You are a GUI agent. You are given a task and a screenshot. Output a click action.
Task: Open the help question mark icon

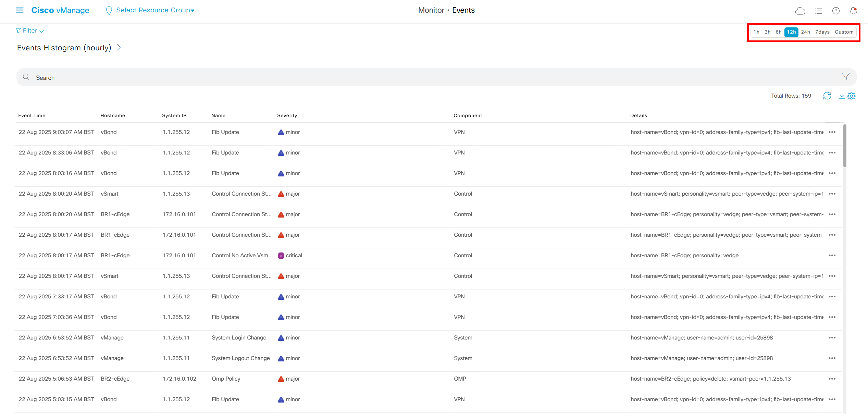(836, 11)
